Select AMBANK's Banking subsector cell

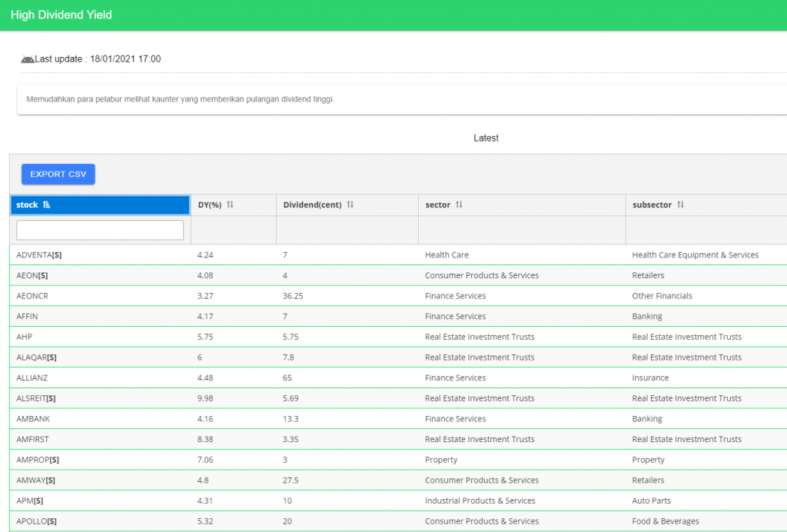[x=646, y=419]
